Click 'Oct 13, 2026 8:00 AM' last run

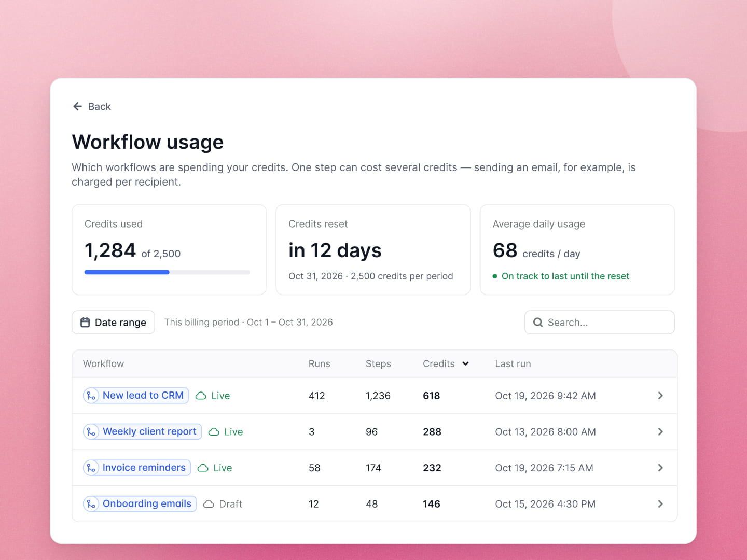click(x=545, y=432)
